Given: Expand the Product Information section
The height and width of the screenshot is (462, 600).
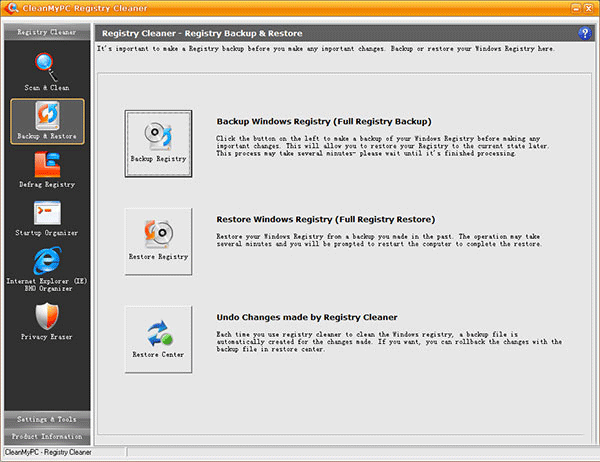Looking at the screenshot, I should click(47, 436).
